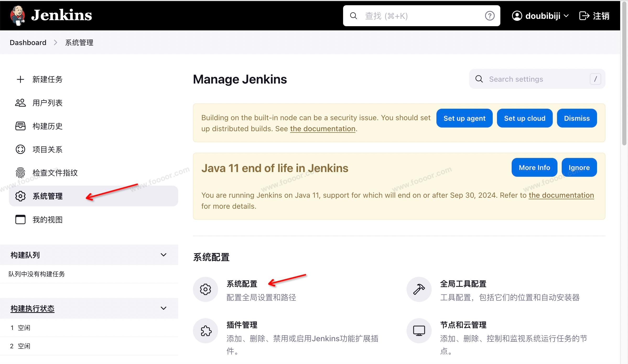Click the Jenkins butler logo
628x364 pixels.
point(17,15)
